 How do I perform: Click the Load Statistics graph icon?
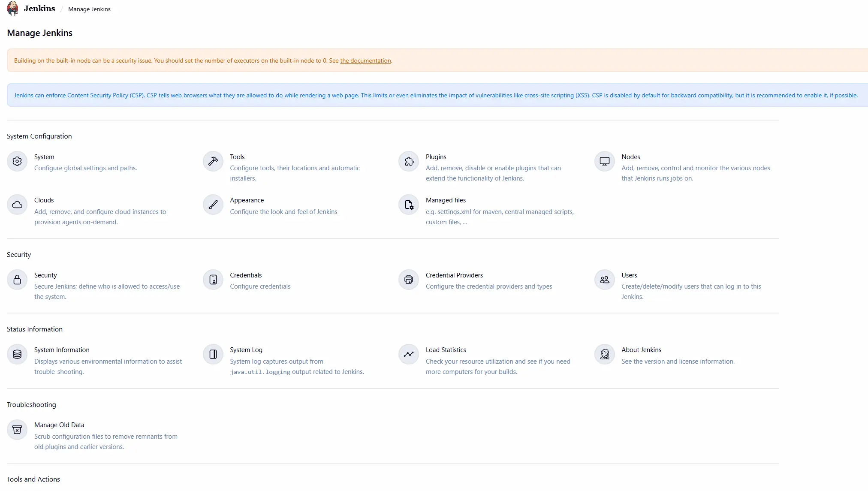click(x=409, y=355)
